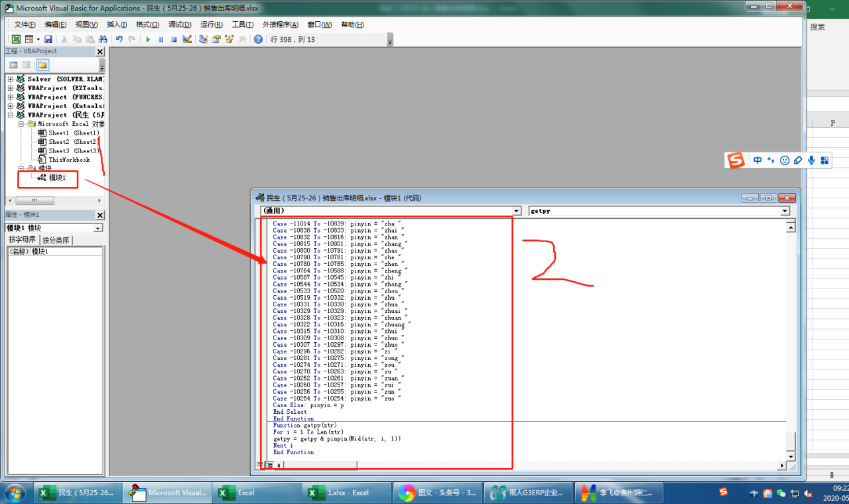
Task: Open the 格式(O) menu
Action: 147,25
